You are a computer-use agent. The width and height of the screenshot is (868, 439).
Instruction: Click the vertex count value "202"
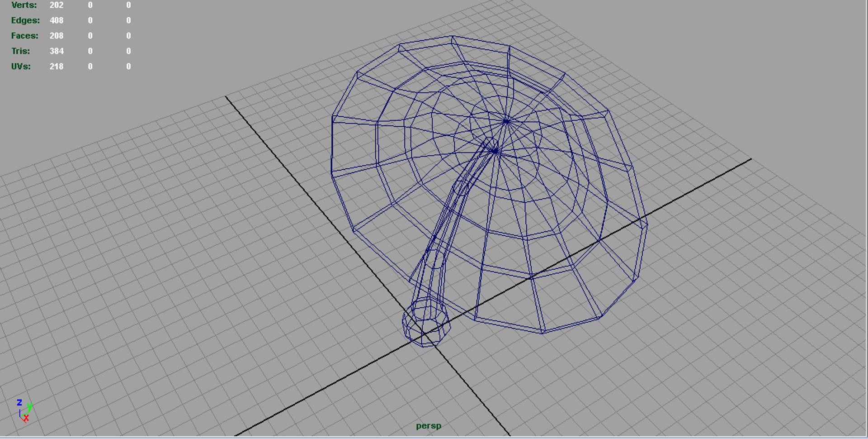[57, 5]
